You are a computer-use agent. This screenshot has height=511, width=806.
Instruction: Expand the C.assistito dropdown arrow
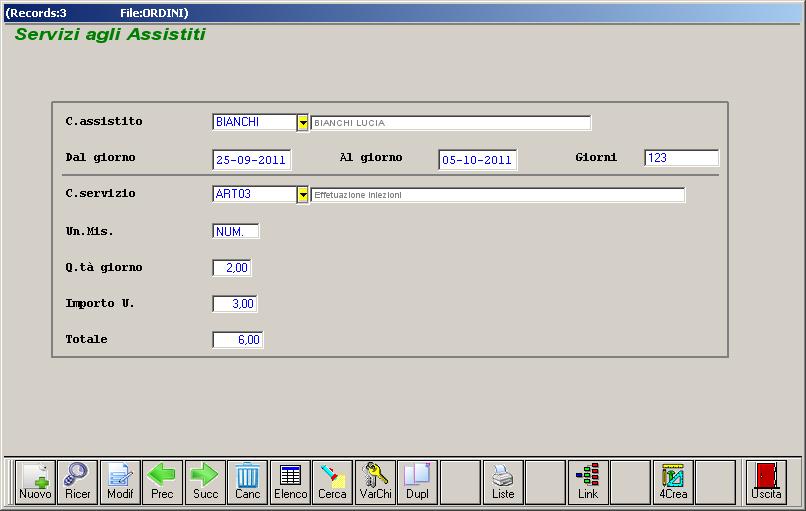tap(303, 123)
